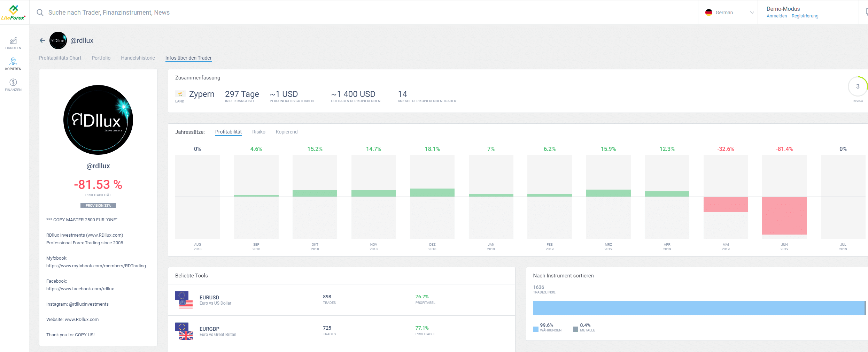This screenshot has width=868, height=352.
Task: Click the LiteForex logo
Action: 13,13
